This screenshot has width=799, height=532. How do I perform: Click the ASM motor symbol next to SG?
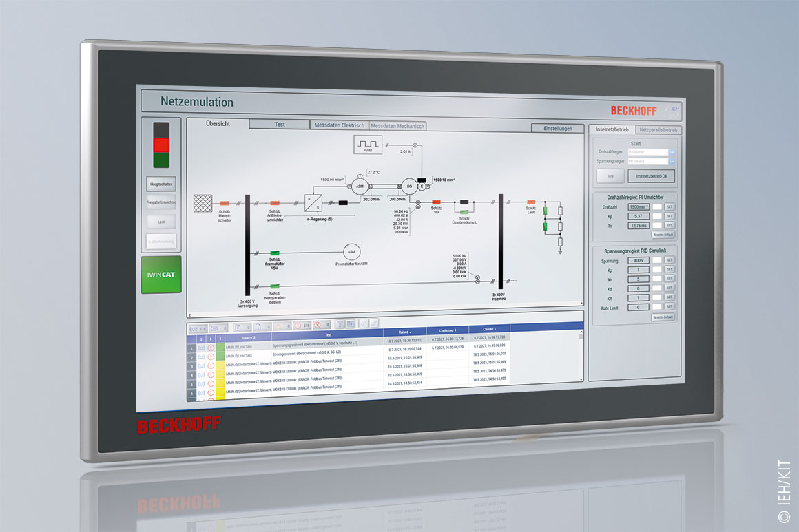click(358, 185)
